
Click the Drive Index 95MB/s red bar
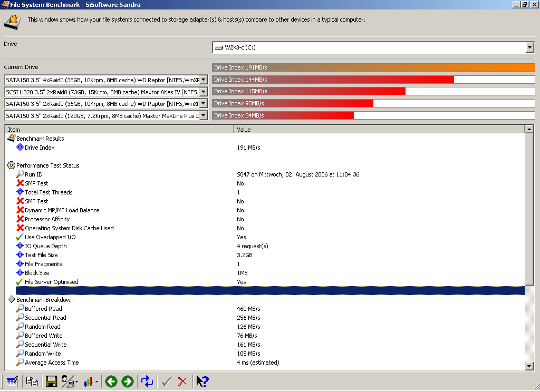click(x=293, y=103)
